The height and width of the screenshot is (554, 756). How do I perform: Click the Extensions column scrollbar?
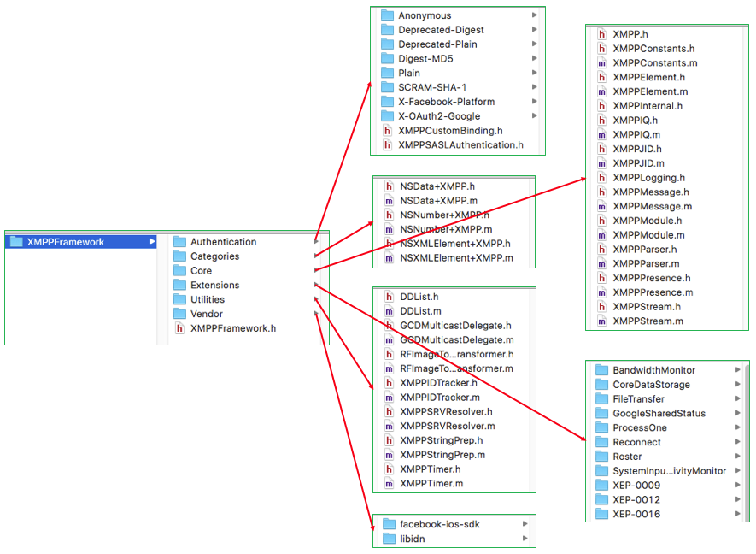tap(747, 441)
